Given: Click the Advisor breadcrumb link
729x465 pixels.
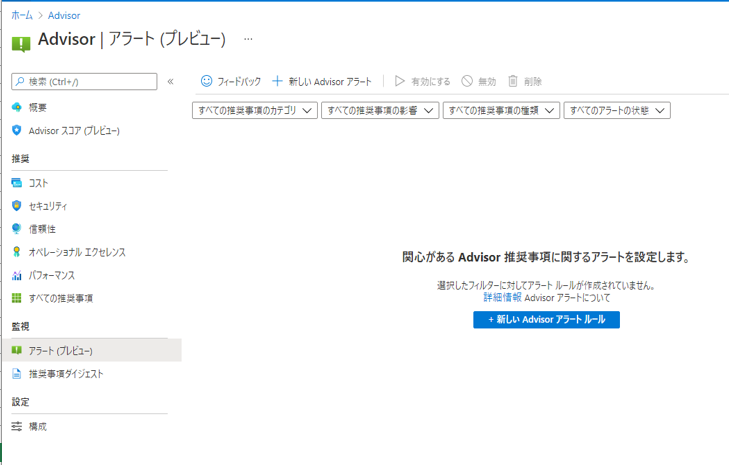Looking at the screenshot, I should 64,15.
